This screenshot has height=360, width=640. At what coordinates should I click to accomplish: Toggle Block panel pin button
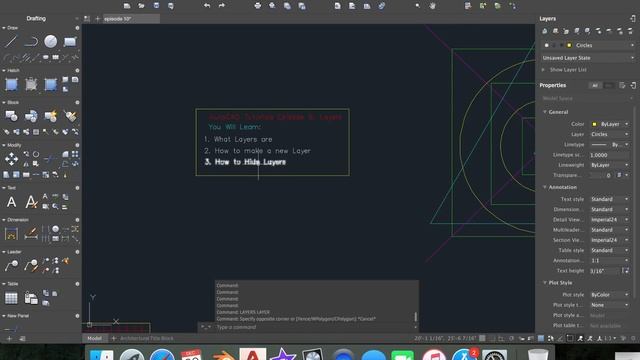click(77, 102)
